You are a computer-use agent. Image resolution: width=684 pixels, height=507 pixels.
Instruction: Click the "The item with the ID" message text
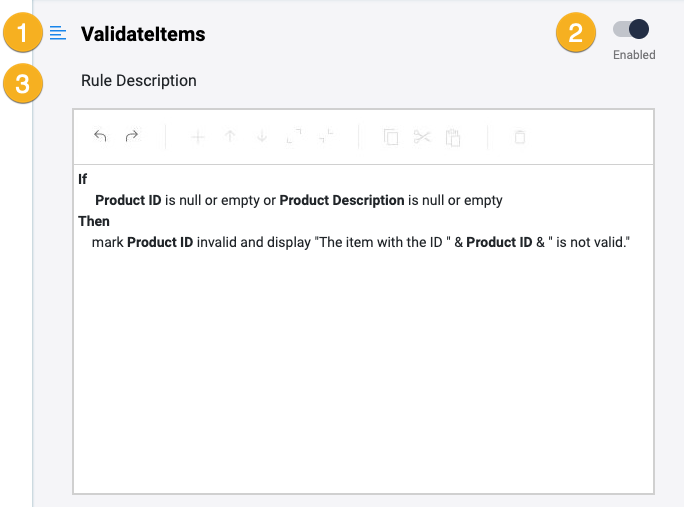click(376, 242)
